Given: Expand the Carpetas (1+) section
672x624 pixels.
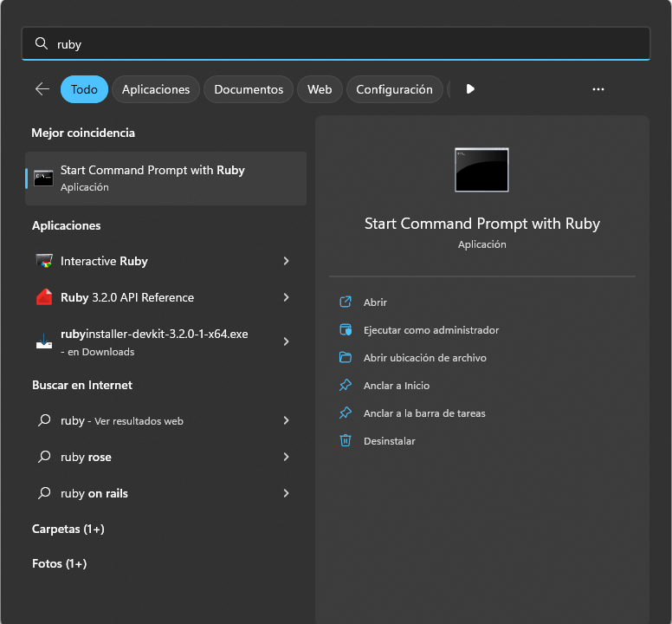Looking at the screenshot, I should click(x=68, y=529).
